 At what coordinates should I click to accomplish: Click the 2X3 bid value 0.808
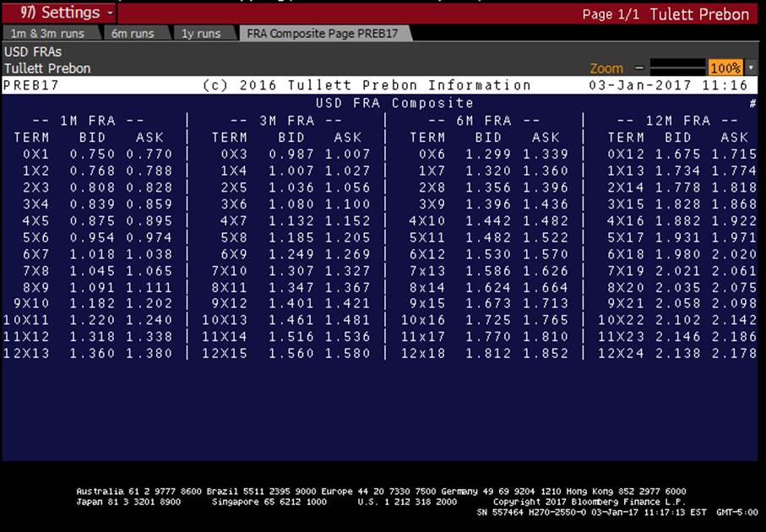(92, 187)
